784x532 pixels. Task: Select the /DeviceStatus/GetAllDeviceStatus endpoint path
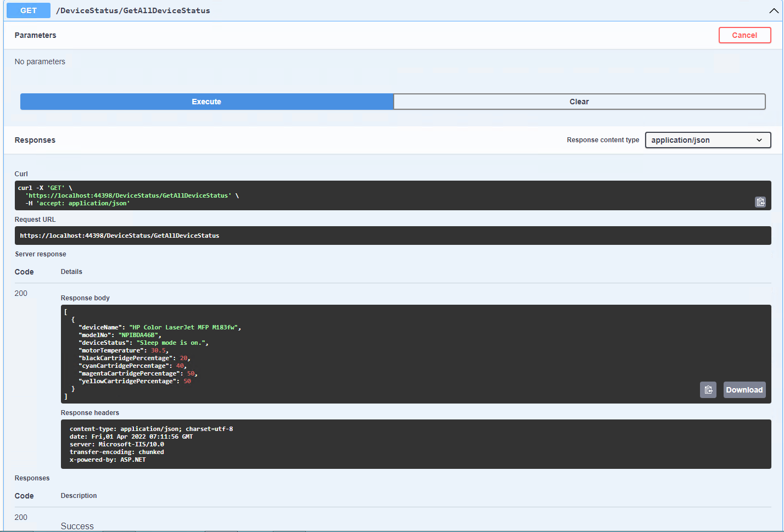pyautogui.click(x=133, y=10)
